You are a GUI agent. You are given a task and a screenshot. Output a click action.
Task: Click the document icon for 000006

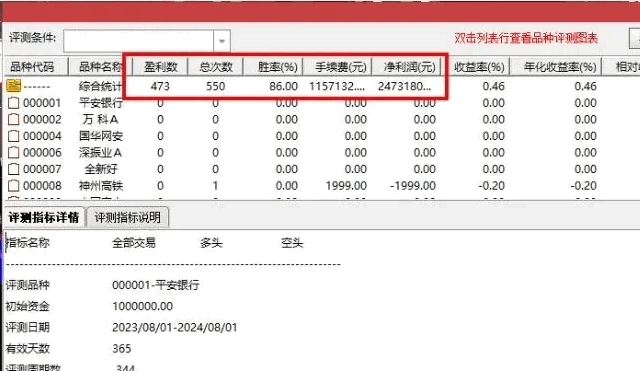coord(13,153)
